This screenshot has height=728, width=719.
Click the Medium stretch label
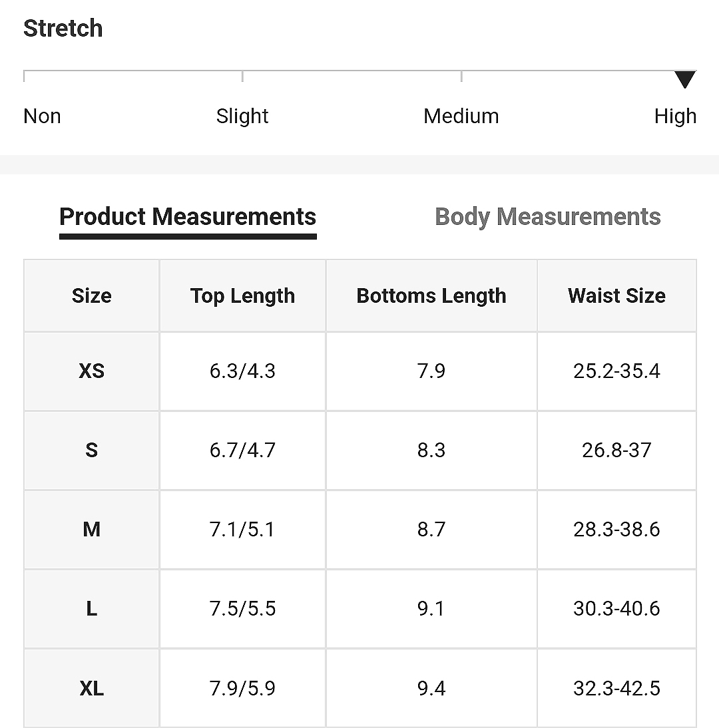tap(461, 116)
